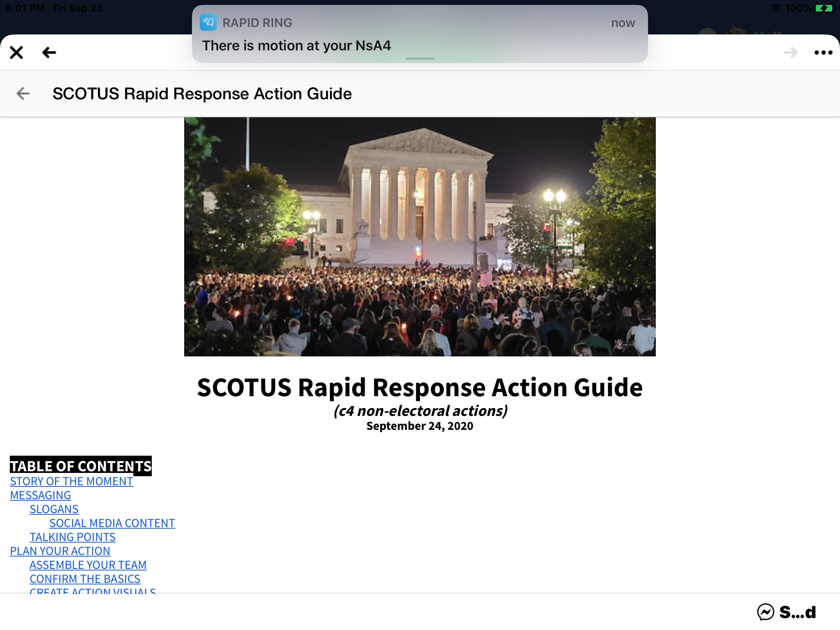The width and height of the screenshot is (840, 630).
Task: Tap the grayed forward arrow in the browser bar
Action: point(791,52)
